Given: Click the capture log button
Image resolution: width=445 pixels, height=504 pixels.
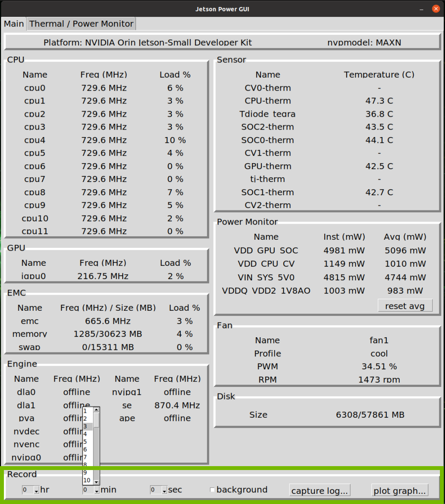Looking at the screenshot, I should coord(319,491).
